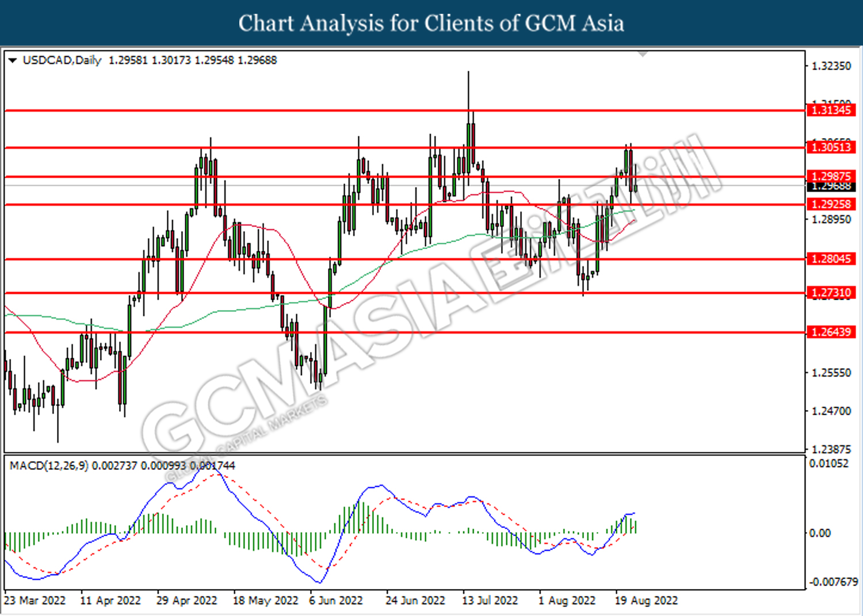
Task: Click the 18 May 2022 date label
Action: tap(265, 600)
